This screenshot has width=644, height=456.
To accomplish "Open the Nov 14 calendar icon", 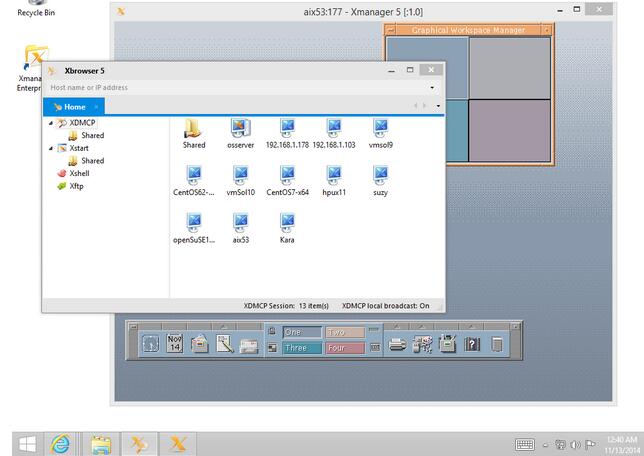I will [x=175, y=343].
